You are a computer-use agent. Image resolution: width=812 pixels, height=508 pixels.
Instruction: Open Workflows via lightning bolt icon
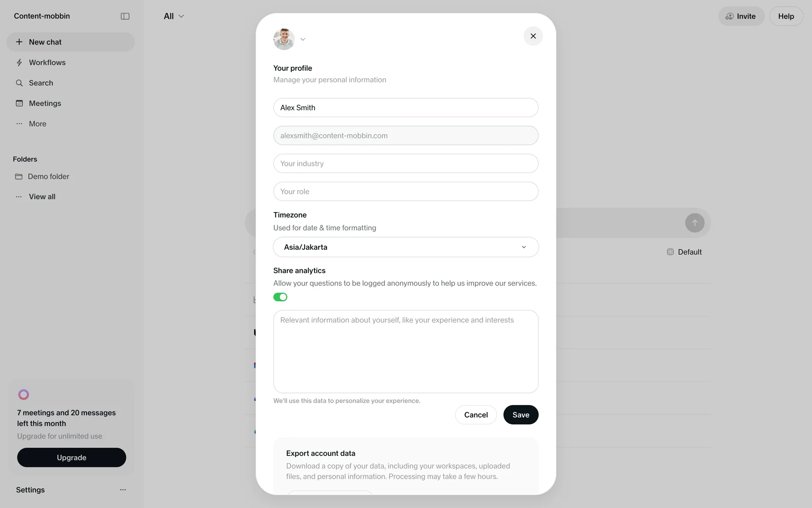pyautogui.click(x=19, y=63)
